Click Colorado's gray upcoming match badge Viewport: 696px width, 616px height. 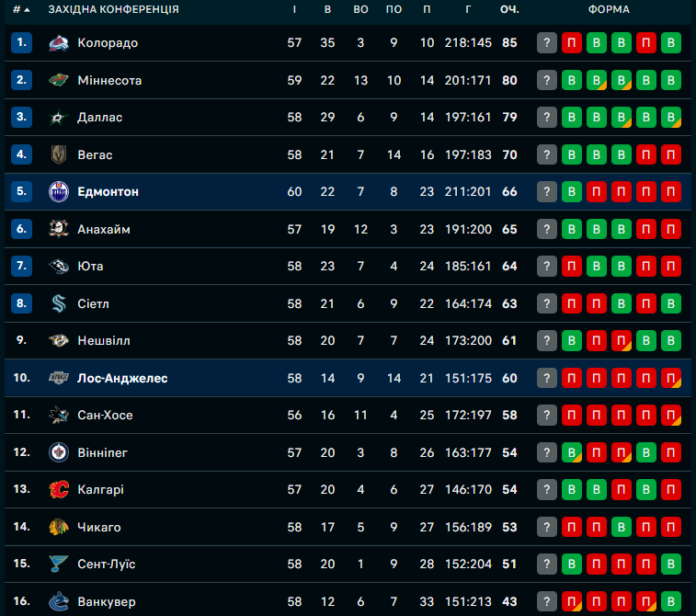[547, 43]
